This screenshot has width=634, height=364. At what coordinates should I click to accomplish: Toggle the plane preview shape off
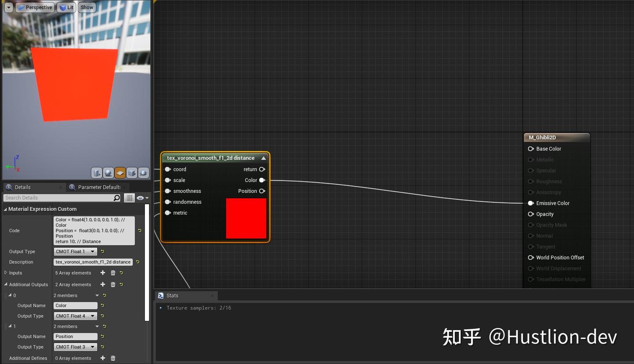pyautogui.click(x=120, y=173)
